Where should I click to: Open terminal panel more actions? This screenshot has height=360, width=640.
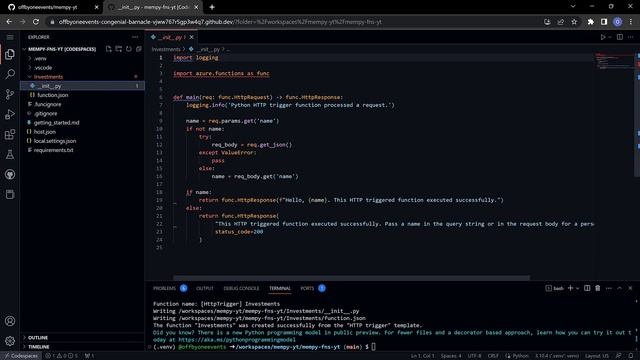609,288
